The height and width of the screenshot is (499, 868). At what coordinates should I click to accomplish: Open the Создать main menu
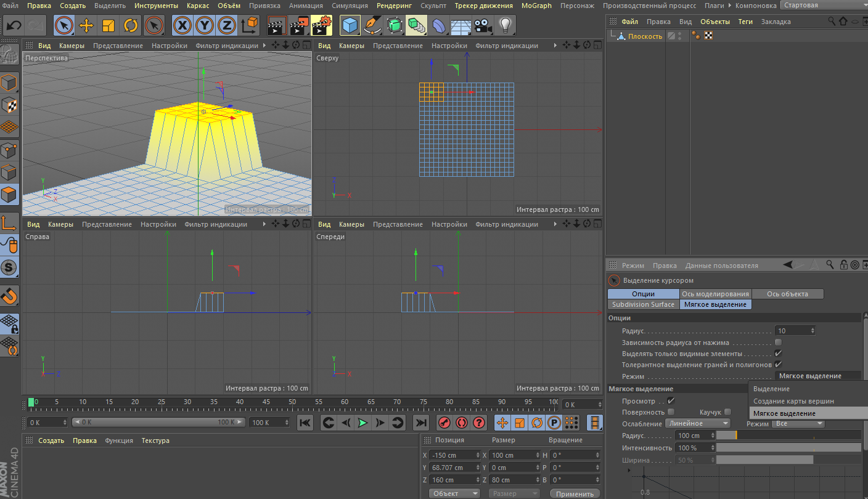pos(73,6)
